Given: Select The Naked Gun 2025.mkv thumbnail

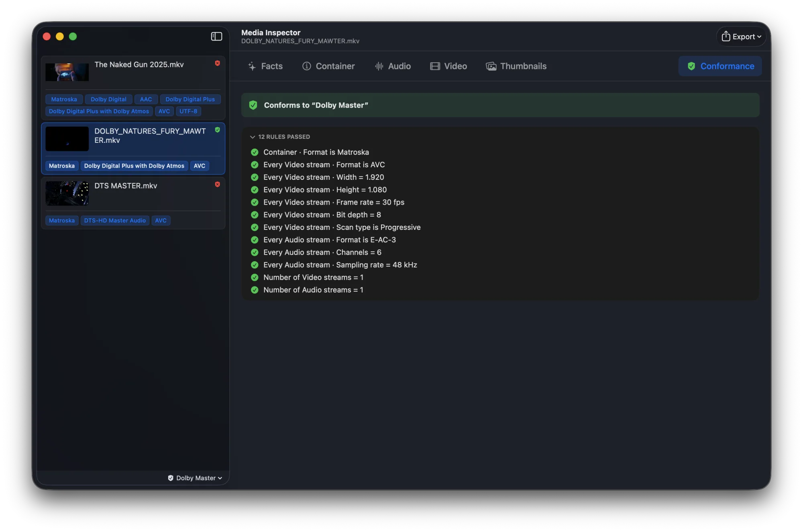Looking at the screenshot, I should (x=67, y=72).
